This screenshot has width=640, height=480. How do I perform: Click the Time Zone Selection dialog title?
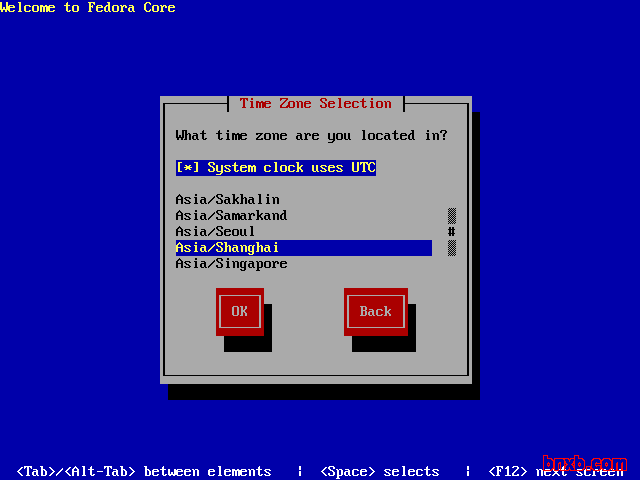(x=316, y=104)
